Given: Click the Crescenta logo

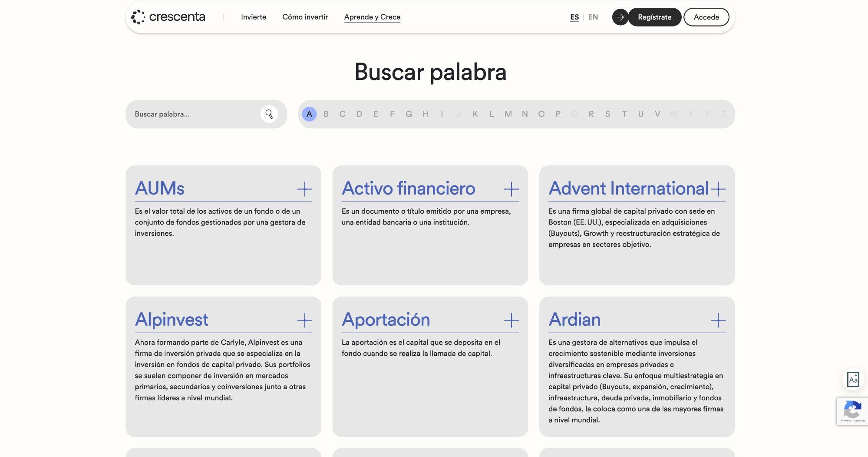Looking at the screenshot, I should click(x=168, y=17).
